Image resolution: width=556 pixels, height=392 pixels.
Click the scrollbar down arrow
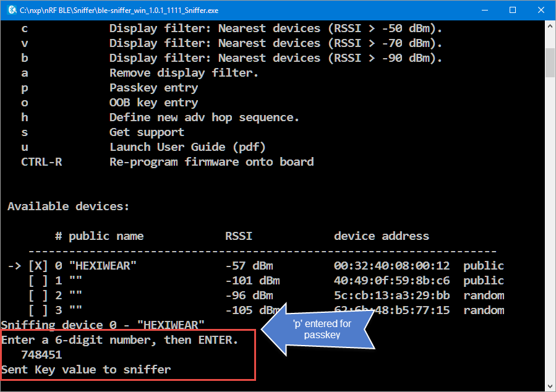click(x=550, y=385)
